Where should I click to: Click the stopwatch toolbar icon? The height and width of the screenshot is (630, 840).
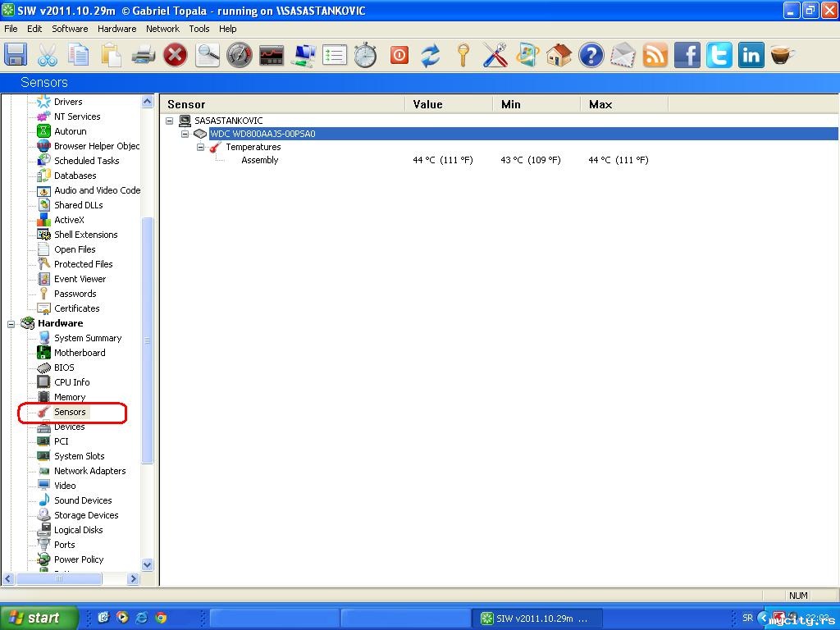(366, 55)
